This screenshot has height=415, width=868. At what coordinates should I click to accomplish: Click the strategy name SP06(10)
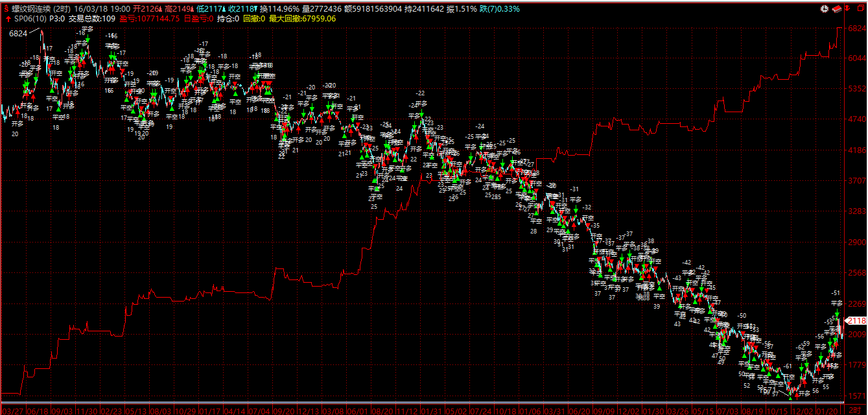(30, 19)
